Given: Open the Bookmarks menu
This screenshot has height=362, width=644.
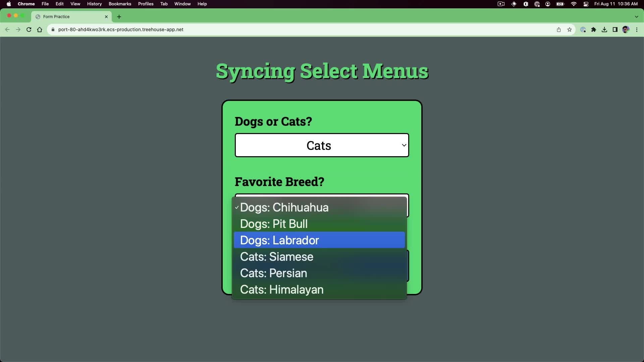Looking at the screenshot, I should 120,4.
